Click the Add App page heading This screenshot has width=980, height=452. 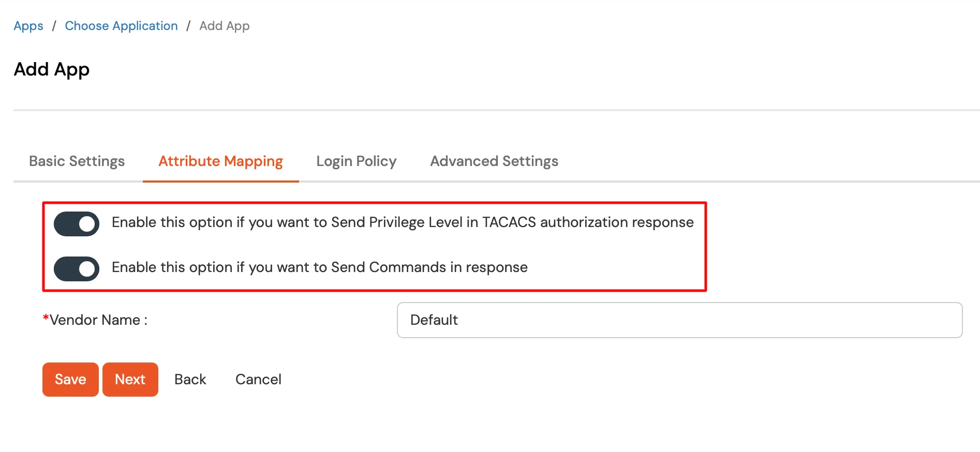tap(52, 69)
